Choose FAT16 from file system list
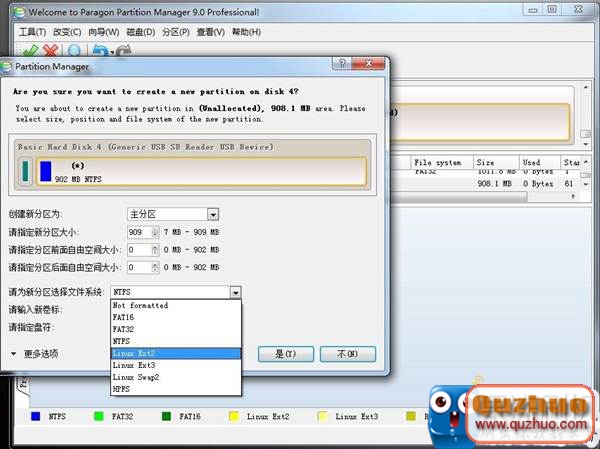 [176, 317]
